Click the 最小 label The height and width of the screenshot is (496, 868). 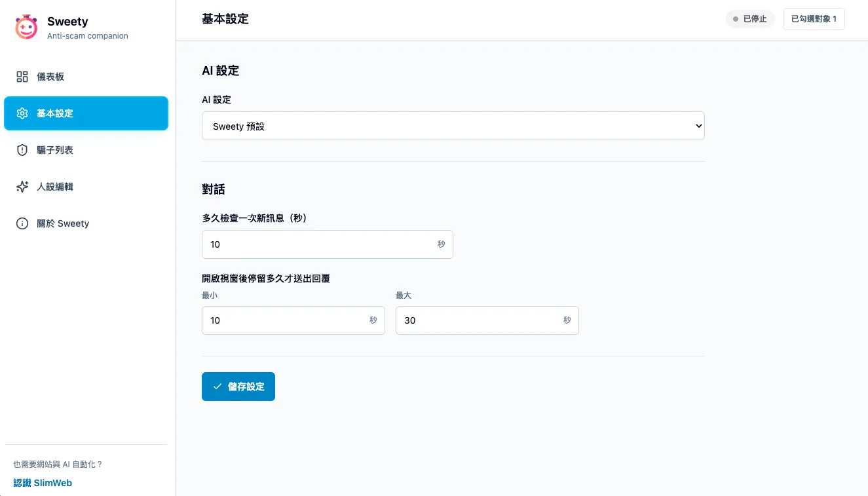click(x=210, y=296)
